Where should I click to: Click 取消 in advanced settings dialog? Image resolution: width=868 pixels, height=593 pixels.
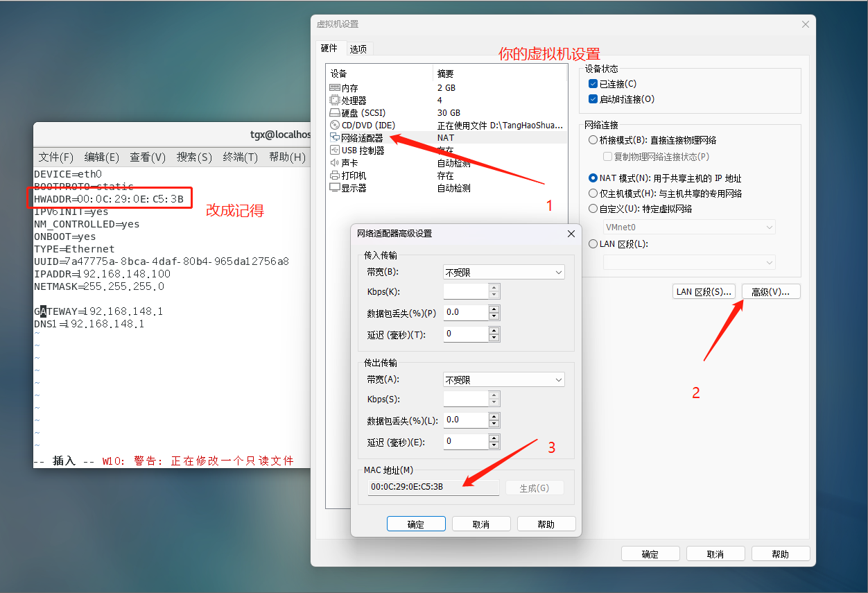click(481, 524)
